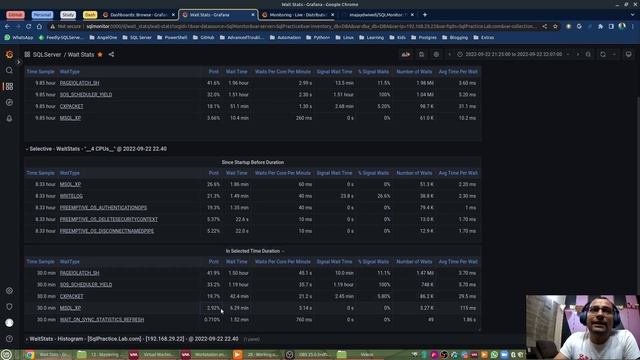
Task: Close the Wait Stats - Grafana tab
Action: click(x=253, y=15)
